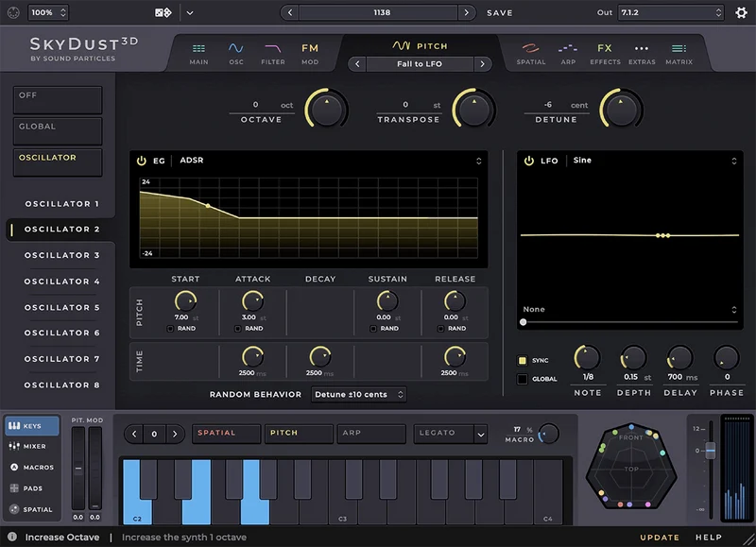Click the TRANSPOSE knob

click(474, 109)
